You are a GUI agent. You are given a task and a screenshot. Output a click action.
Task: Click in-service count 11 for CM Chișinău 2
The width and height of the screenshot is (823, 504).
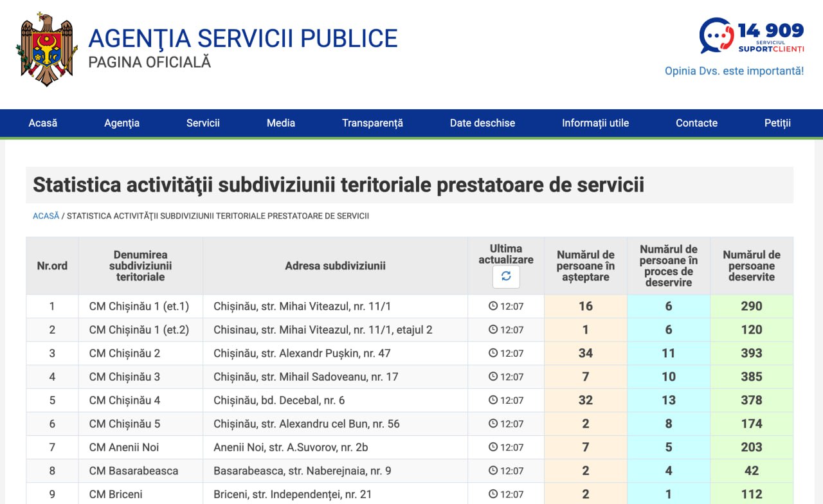669,353
